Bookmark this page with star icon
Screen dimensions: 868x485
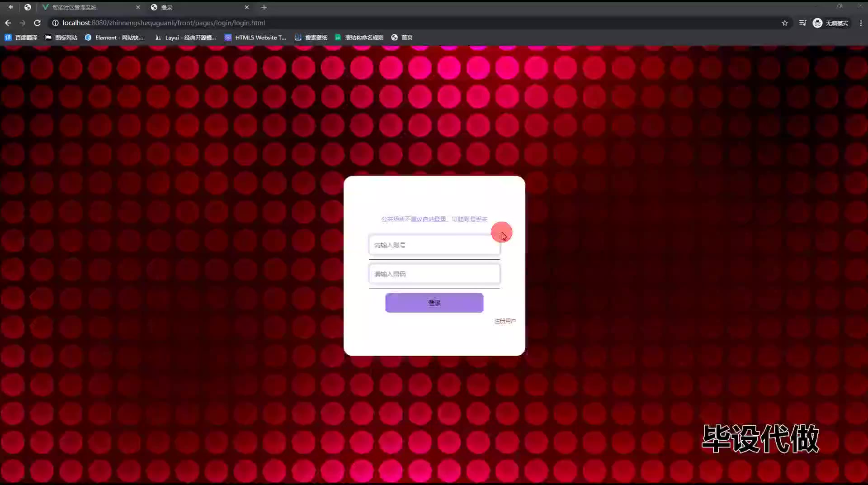[785, 23]
